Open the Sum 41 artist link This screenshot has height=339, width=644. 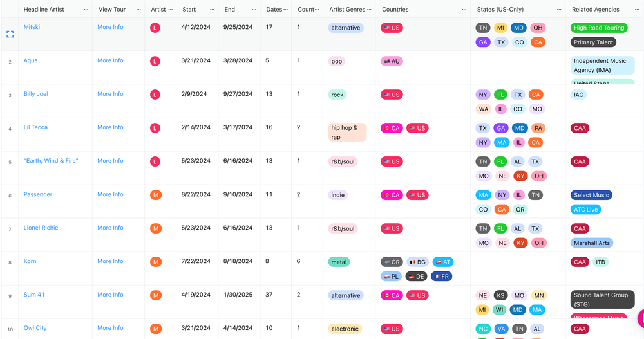34,295
